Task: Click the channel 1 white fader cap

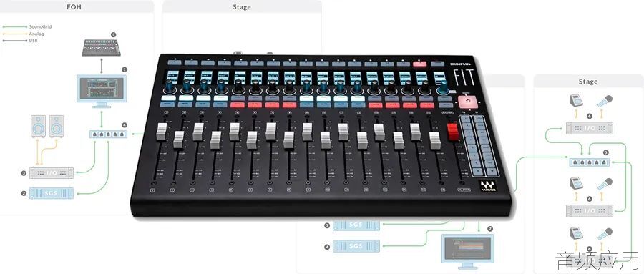Action: coord(162,132)
